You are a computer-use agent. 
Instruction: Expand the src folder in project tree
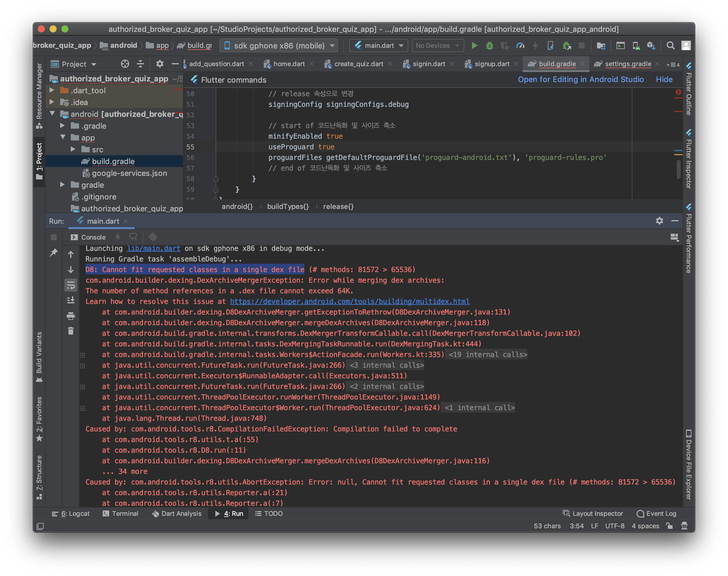pyautogui.click(x=73, y=149)
